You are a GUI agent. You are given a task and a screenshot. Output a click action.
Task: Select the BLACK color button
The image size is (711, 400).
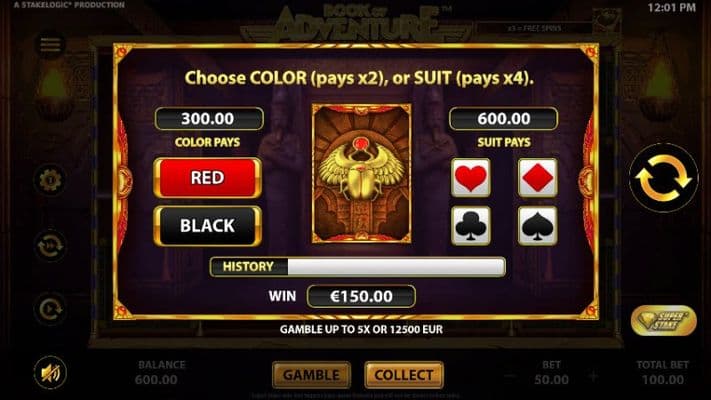click(207, 226)
